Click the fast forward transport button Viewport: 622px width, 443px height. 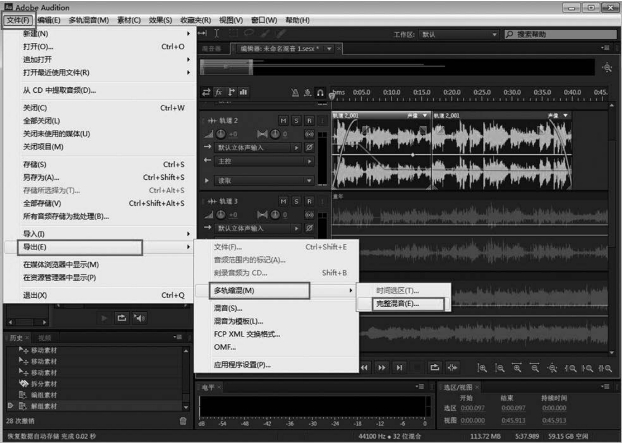point(384,367)
